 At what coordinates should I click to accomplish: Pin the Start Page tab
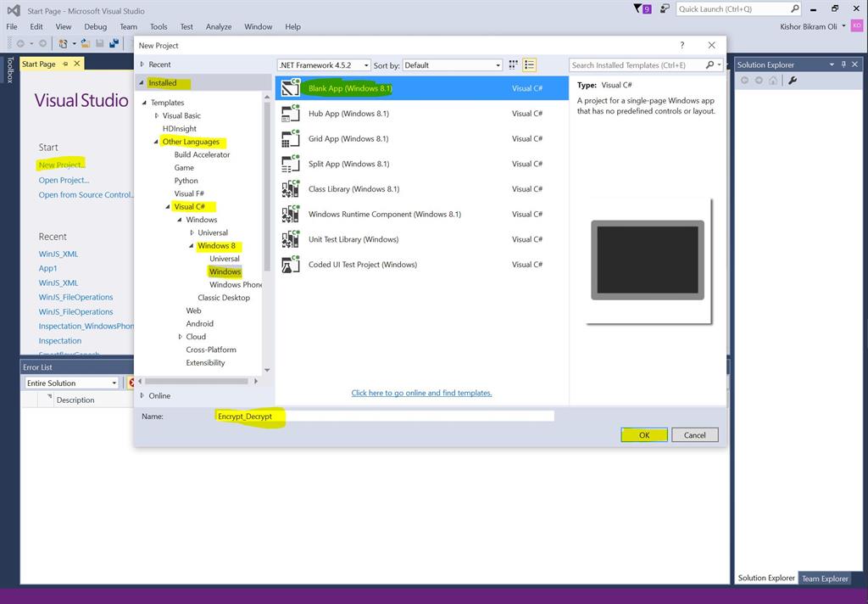pos(65,64)
